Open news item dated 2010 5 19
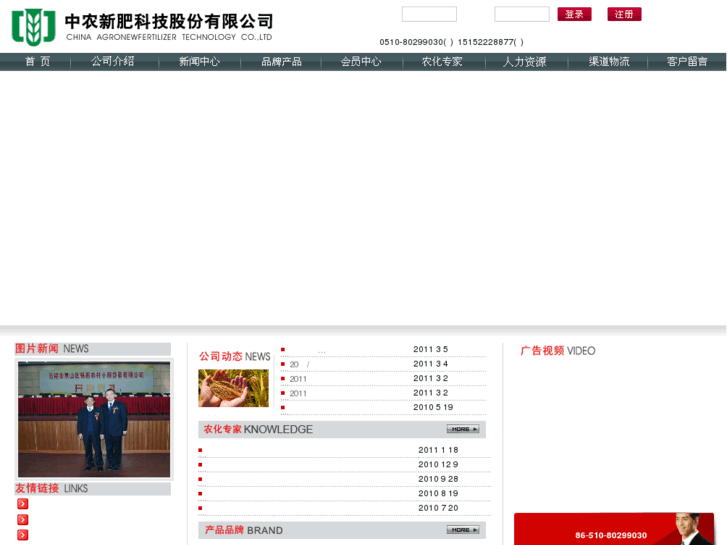The width and height of the screenshot is (727, 545). [x=383, y=407]
